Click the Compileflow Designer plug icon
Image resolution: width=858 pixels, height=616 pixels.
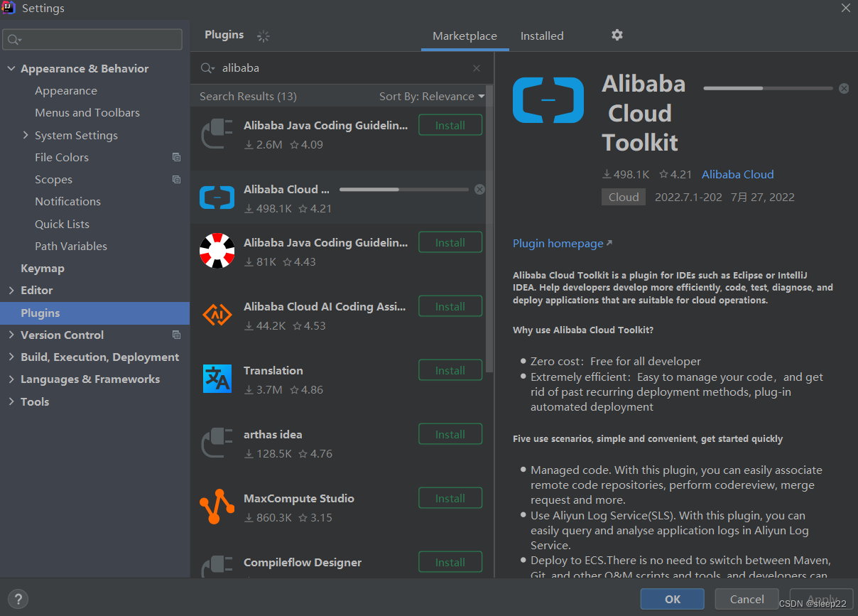217,567
